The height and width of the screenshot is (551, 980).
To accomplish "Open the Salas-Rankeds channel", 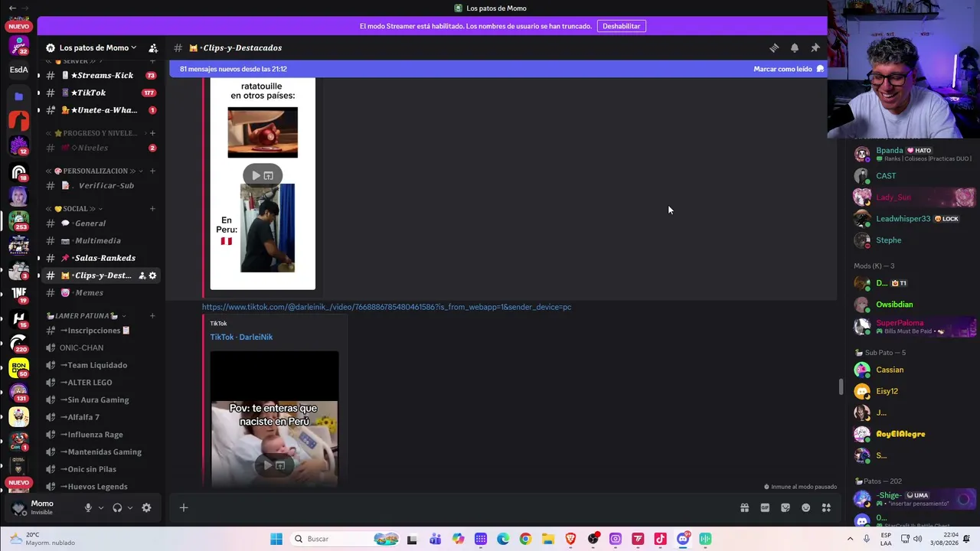I will [102, 258].
